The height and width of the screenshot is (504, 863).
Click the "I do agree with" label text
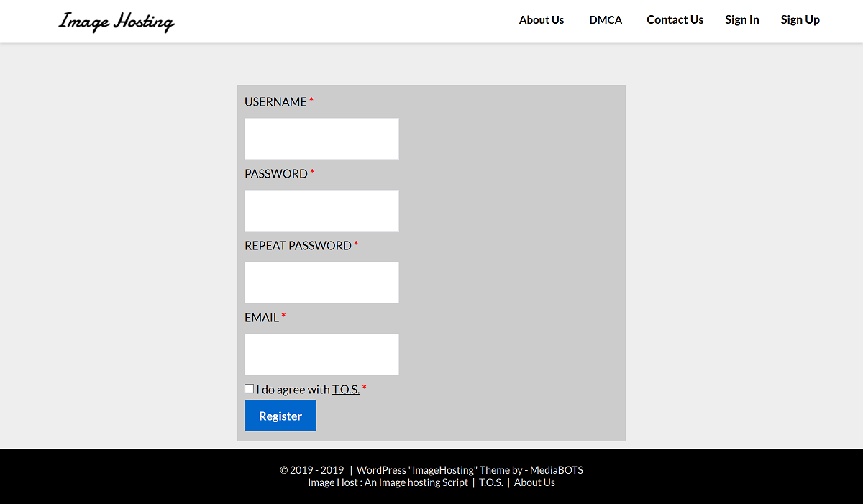click(293, 390)
